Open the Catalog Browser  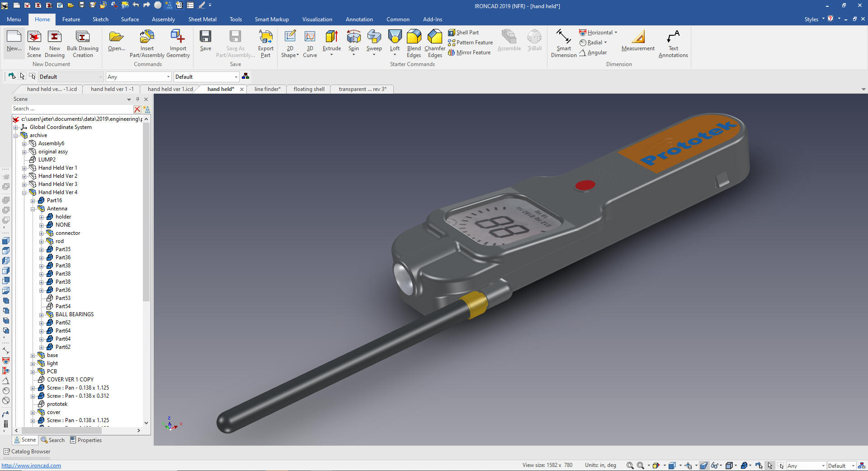[27, 452]
